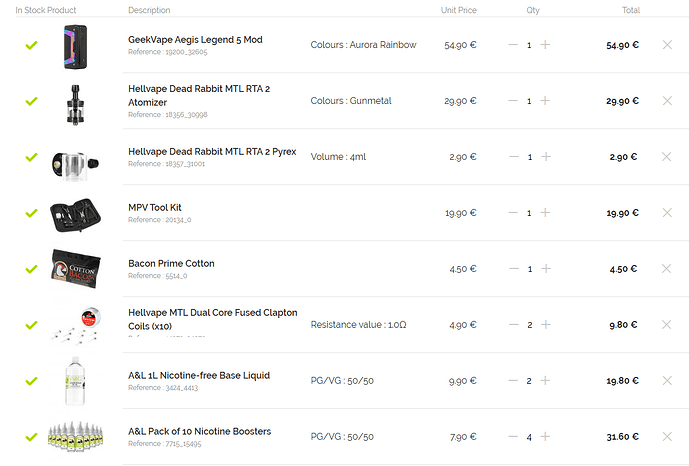Click the plus icon for GeekVape Aegis Legend 5
Image resolution: width=689 pixels, height=466 pixels.
pos(545,45)
